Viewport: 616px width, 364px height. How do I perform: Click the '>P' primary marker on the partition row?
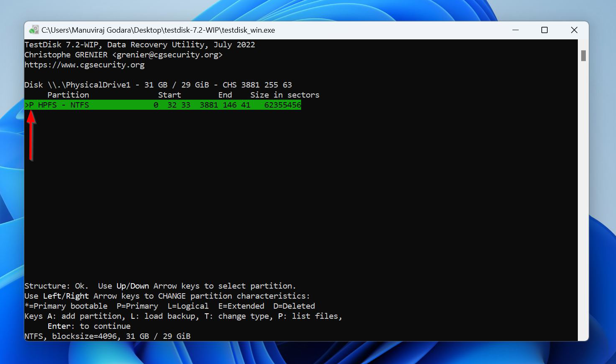tap(29, 105)
